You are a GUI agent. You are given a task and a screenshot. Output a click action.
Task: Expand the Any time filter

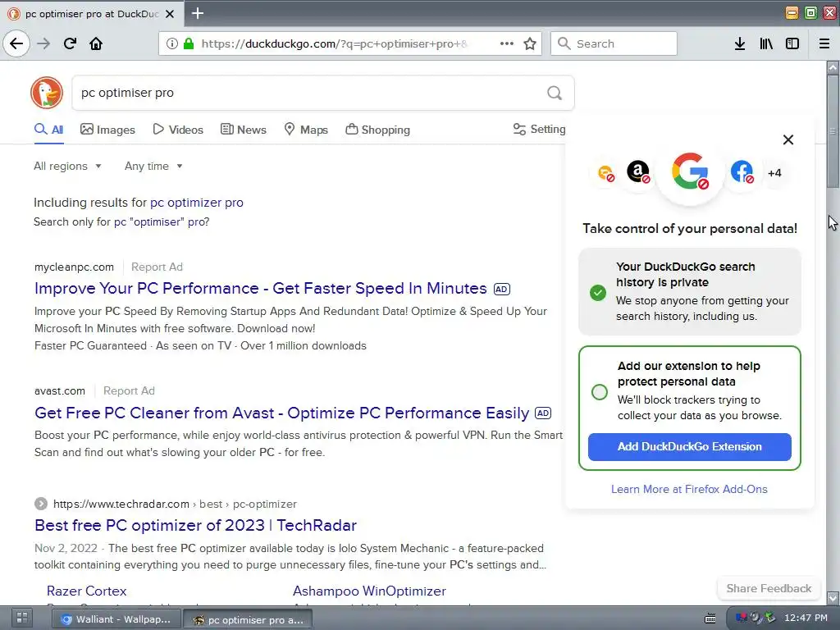(x=153, y=166)
